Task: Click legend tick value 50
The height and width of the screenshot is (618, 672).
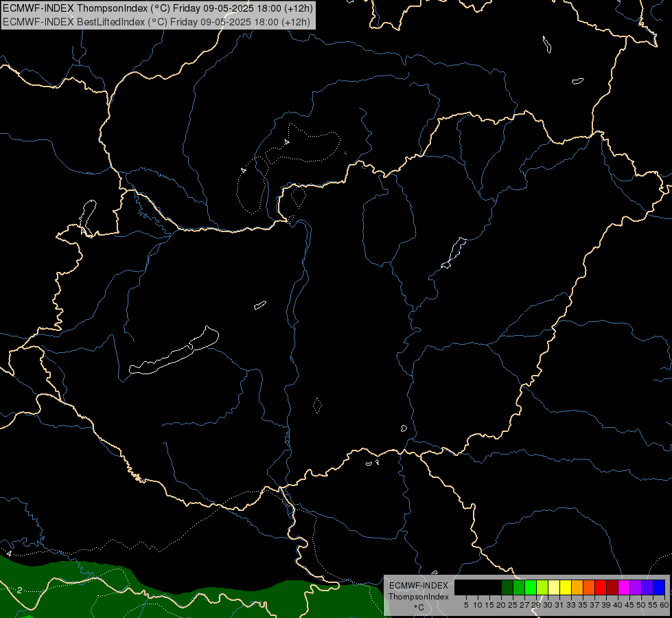Action: (x=641, y=605)
